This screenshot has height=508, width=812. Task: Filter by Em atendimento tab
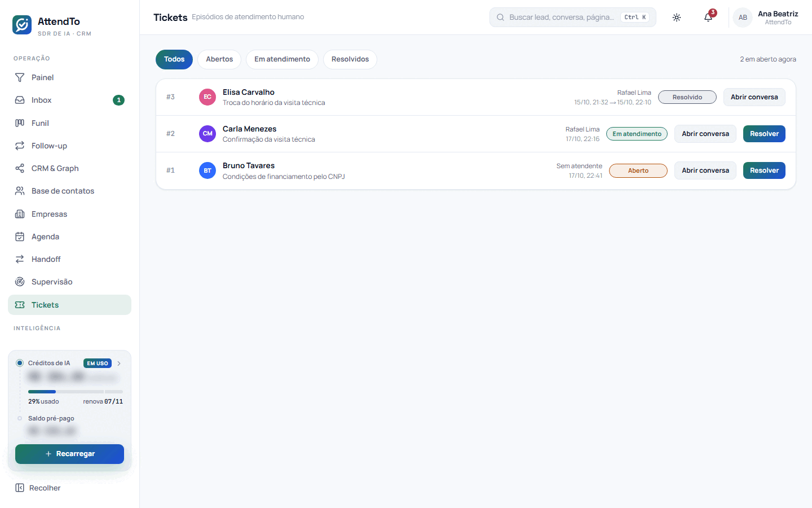pyautogui.click(x=282, y=59)
